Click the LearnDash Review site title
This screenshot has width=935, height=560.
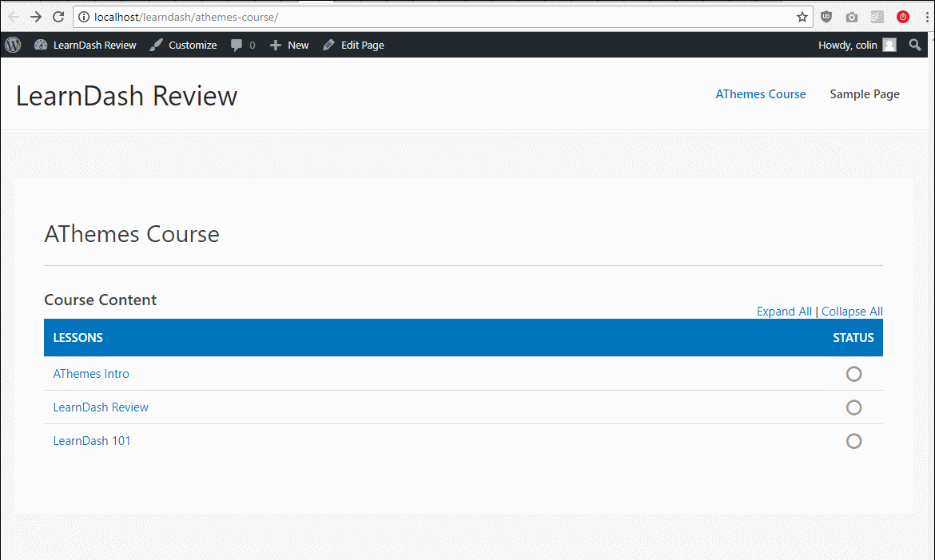126,96
